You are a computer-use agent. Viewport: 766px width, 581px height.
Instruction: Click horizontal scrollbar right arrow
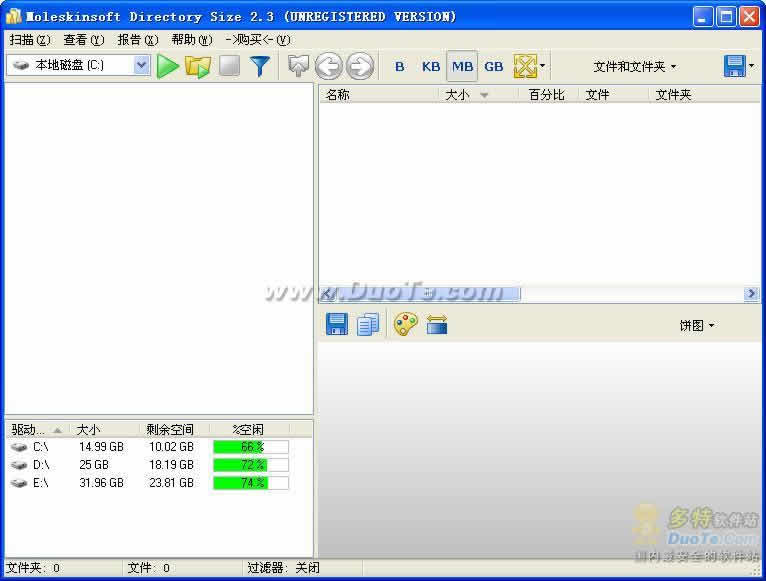(x=751, y=293)
